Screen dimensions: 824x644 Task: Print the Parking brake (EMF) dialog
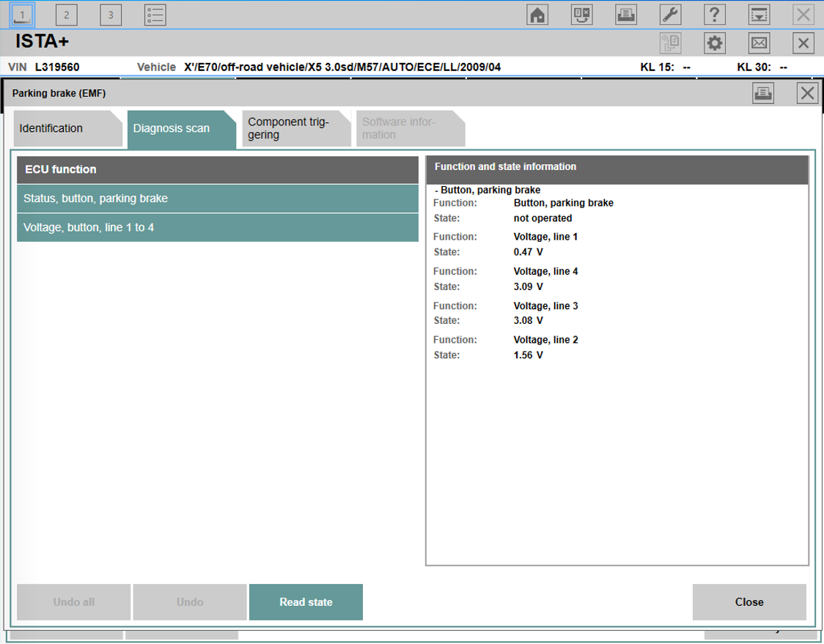(x=763, y=93)
